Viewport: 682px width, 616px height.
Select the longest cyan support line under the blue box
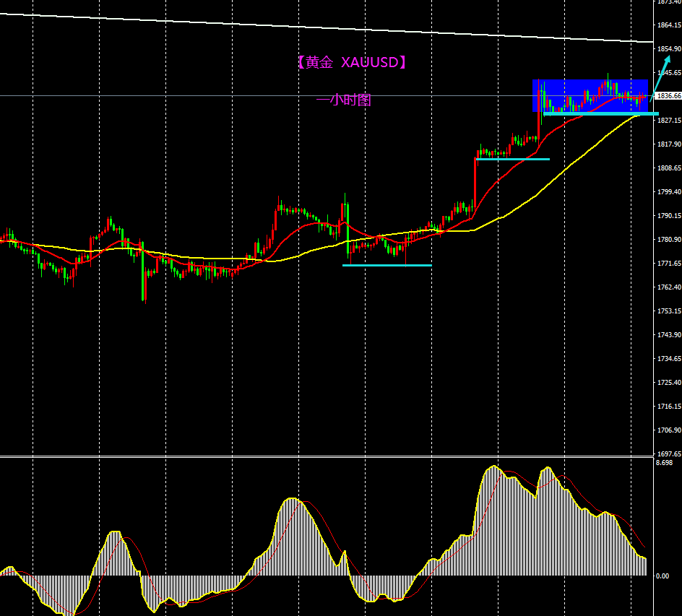[600, 113]
